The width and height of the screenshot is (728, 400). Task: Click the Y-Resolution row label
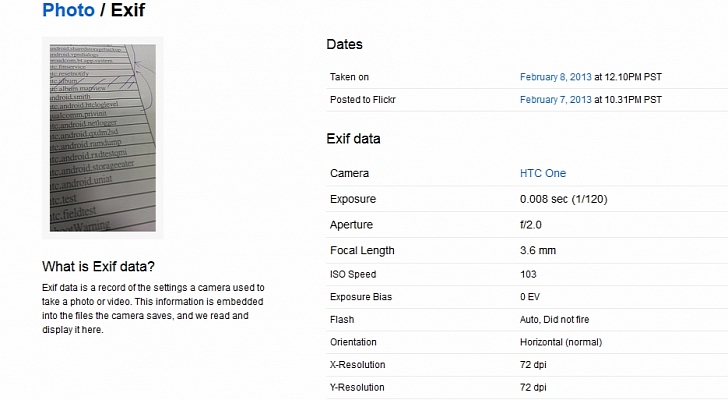(x=357, y=387)
